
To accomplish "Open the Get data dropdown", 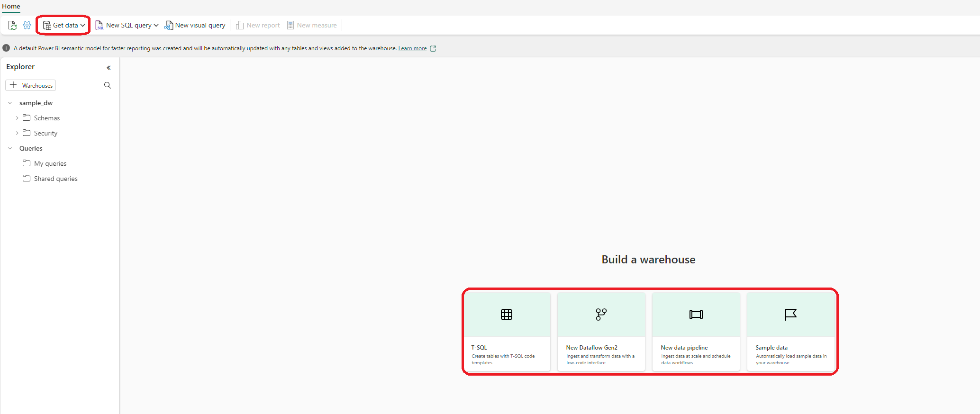I will click(64, 25).
